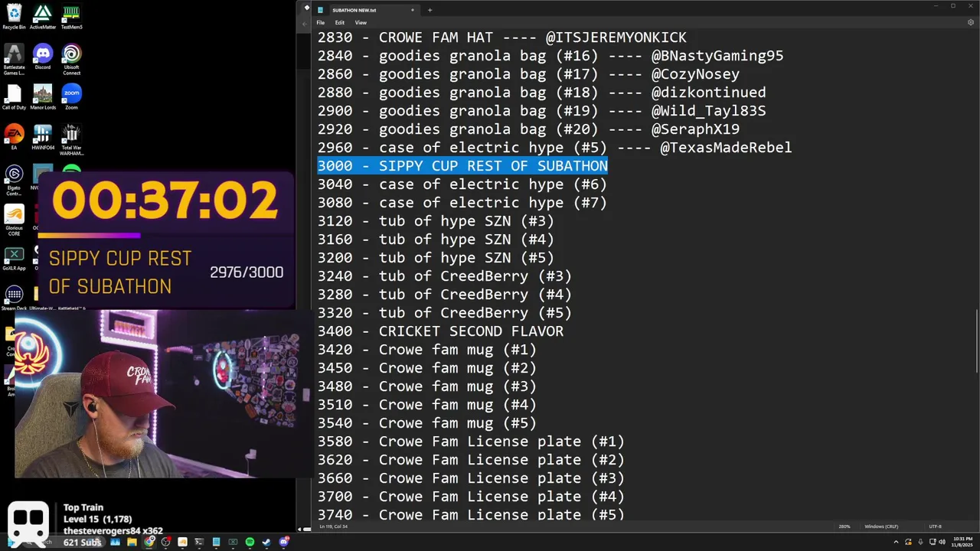The height and width of the screenshot is (551, 980).
Task: Click the Crowe Fam License plate (#1) line
Action: pyautogui.click(x=471, y=442)
